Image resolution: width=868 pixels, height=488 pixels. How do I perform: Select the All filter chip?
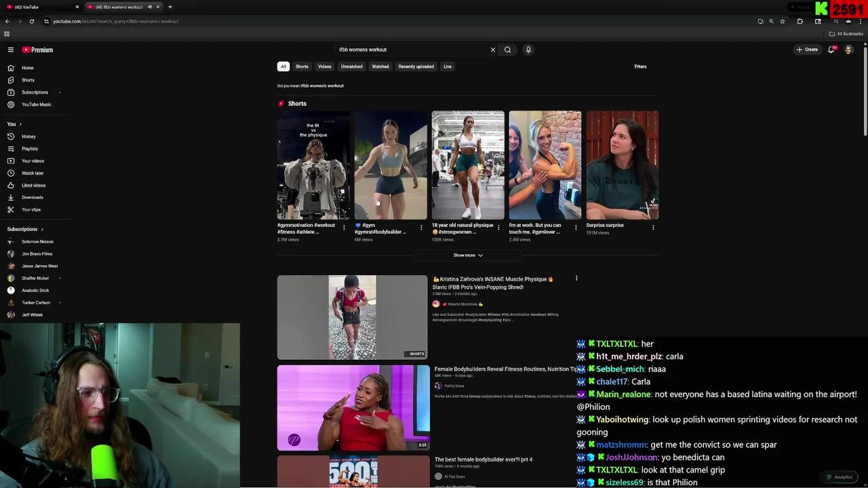(283, 66)
